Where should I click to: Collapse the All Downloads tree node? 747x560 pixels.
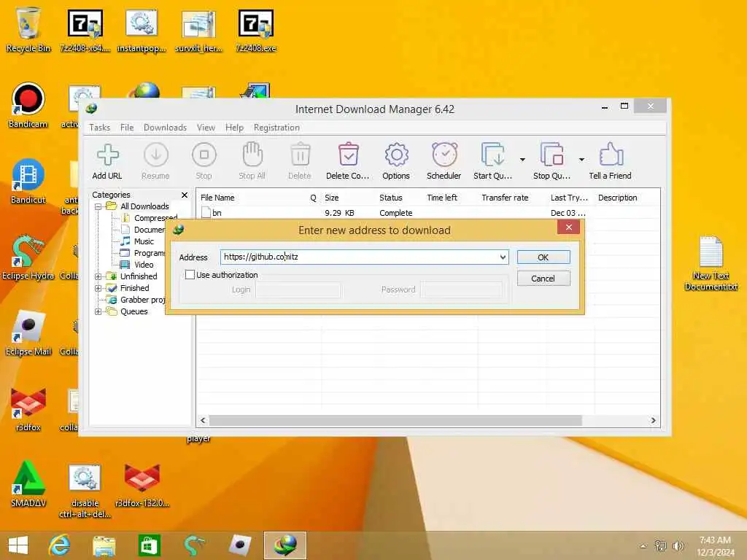[x=98, y=206]
